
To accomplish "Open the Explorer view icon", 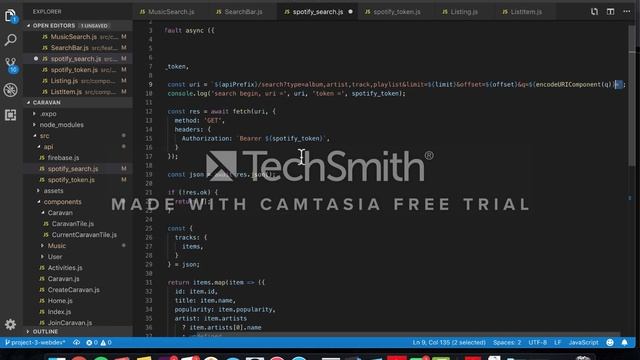I will [10, 16].
